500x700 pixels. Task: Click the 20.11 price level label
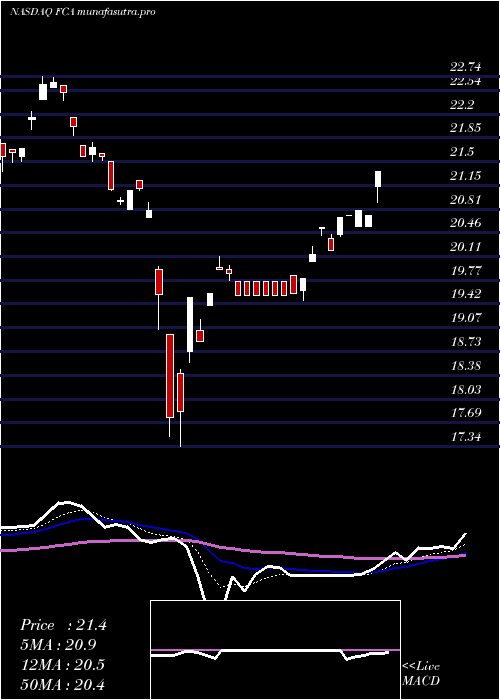click(x=466, y=247)
